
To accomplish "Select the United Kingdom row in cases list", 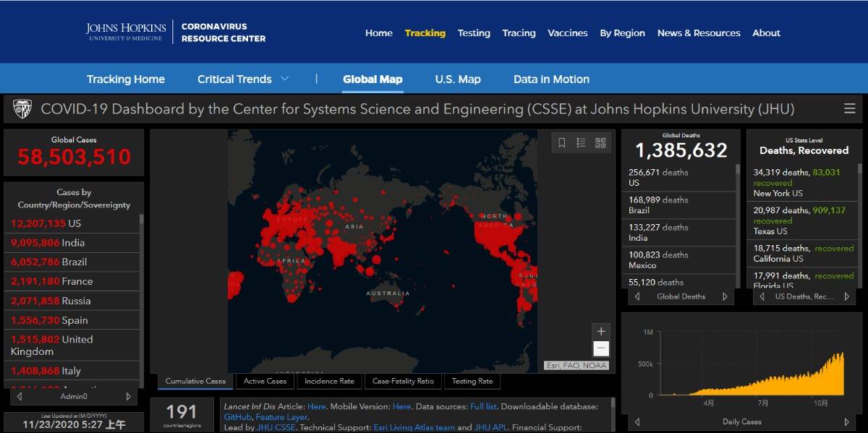I will [72, 345].
